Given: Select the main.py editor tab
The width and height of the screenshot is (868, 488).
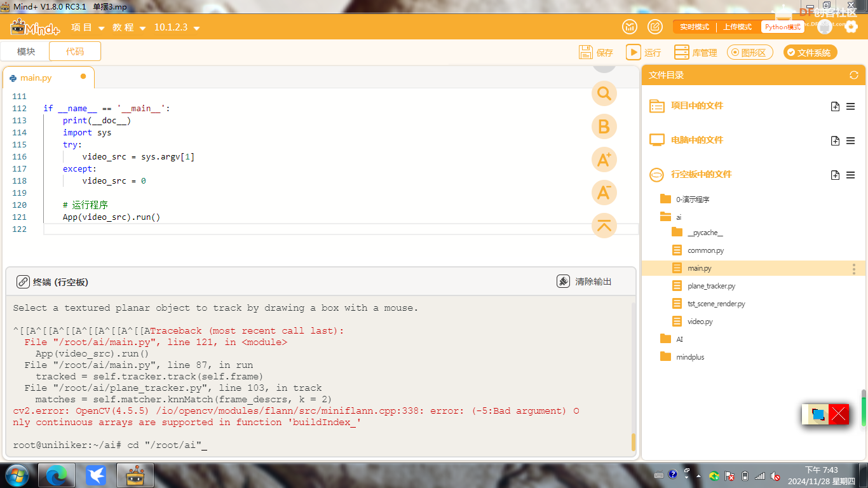Looking at the screenshot, I should (48, 78).
